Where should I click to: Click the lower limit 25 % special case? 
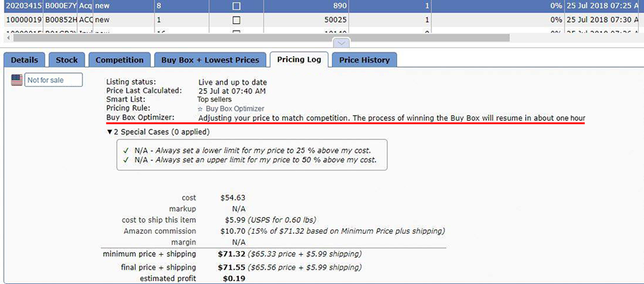point(247,150)
